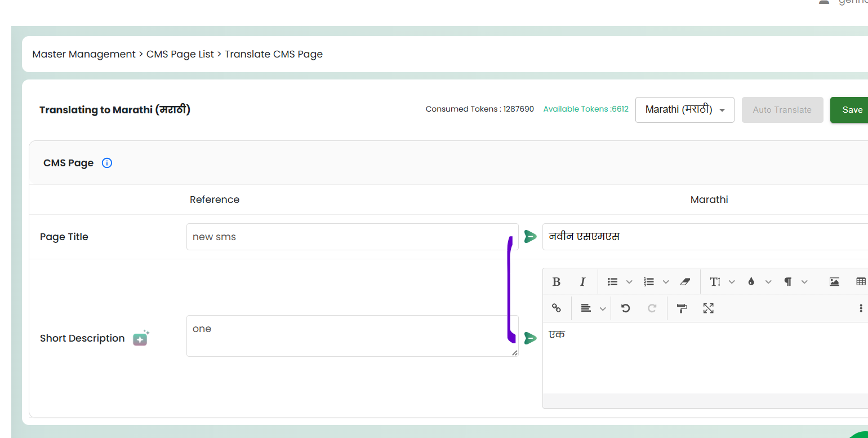Click the paragraph format icon

(x=787, y=282)
